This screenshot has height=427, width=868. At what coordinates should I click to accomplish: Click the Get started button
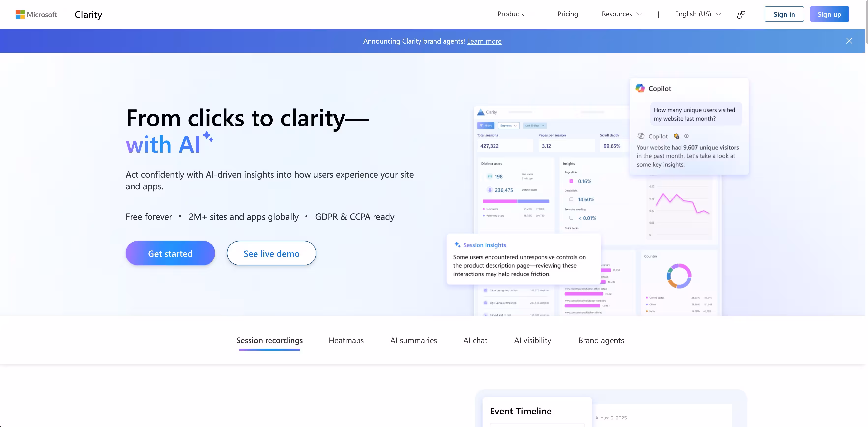[x=170, y=253]
